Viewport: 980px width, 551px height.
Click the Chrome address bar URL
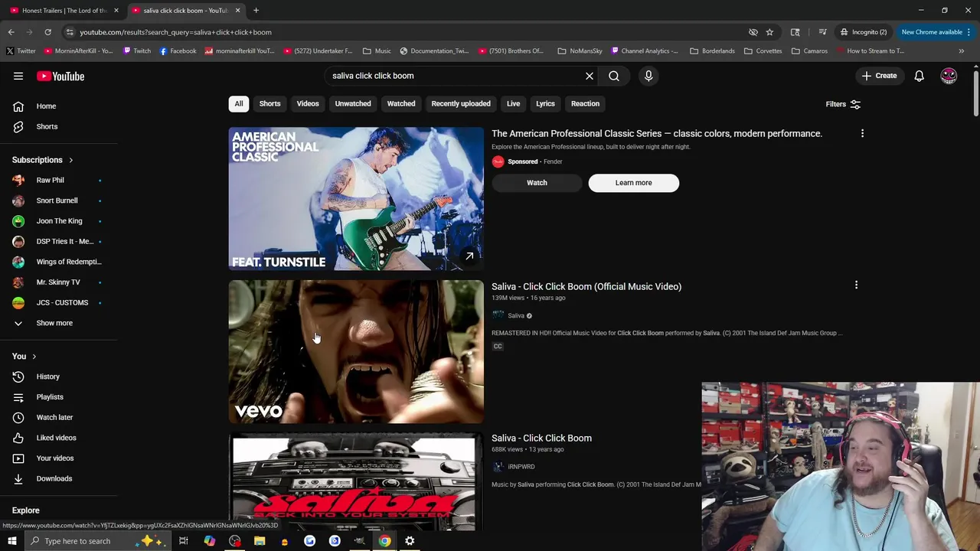coord(175,32)
